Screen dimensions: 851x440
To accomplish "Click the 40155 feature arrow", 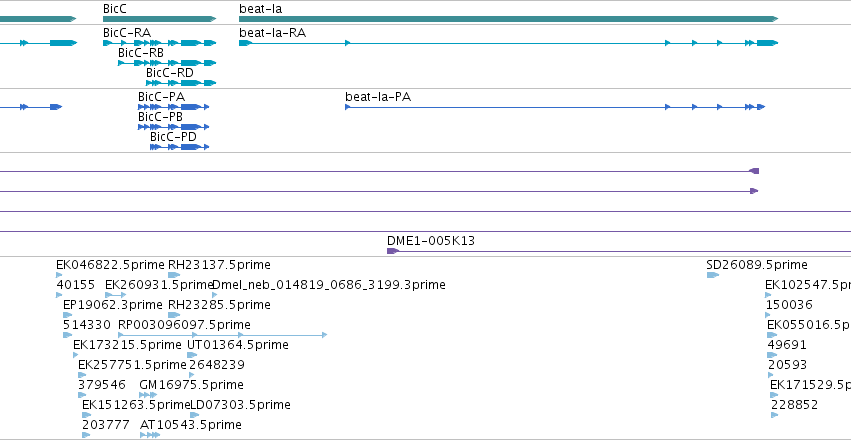I will click(x=59, y=295).
